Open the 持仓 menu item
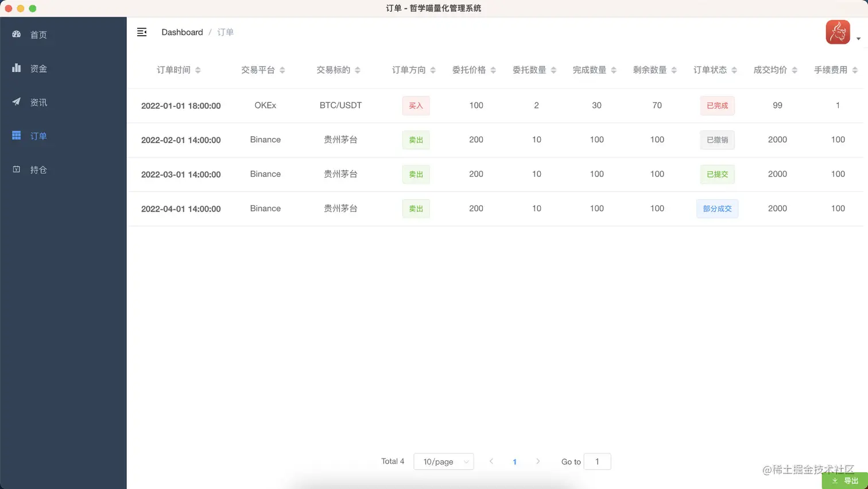This screenshot has height=489, width=868. coord(63,170)
